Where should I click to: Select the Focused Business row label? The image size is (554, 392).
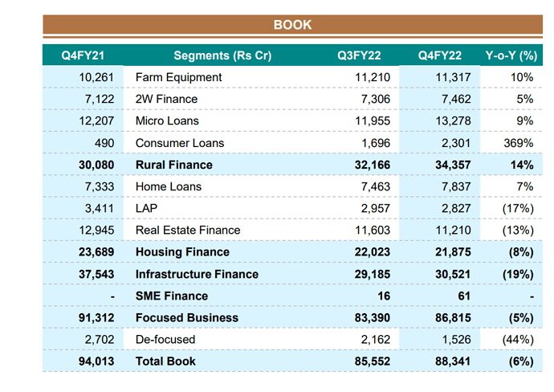click(x=187, y=317)
